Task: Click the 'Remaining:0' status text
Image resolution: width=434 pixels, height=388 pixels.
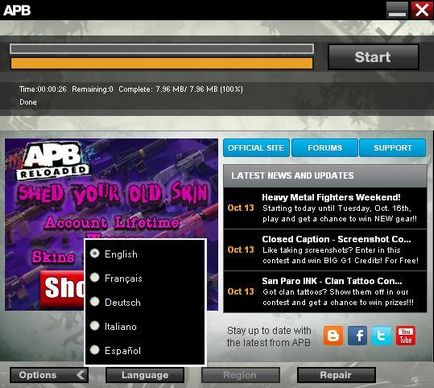Action: [93, 89]
